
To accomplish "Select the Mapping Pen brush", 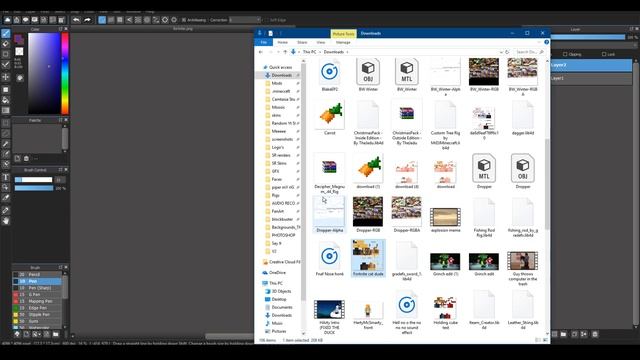I will coord(37,301).
